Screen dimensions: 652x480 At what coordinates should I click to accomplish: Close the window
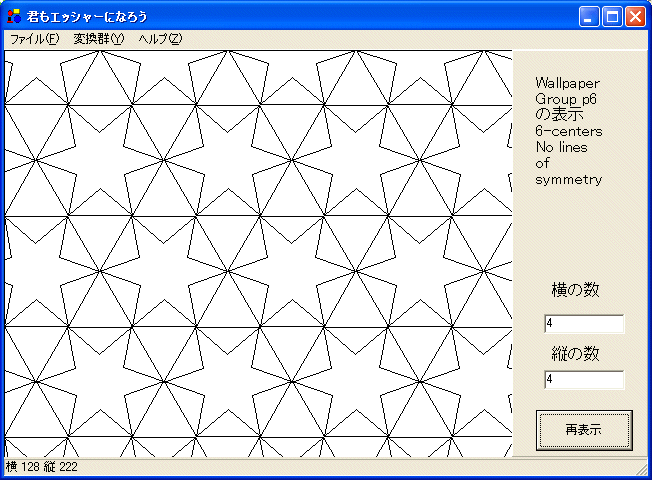pos(635,17)
